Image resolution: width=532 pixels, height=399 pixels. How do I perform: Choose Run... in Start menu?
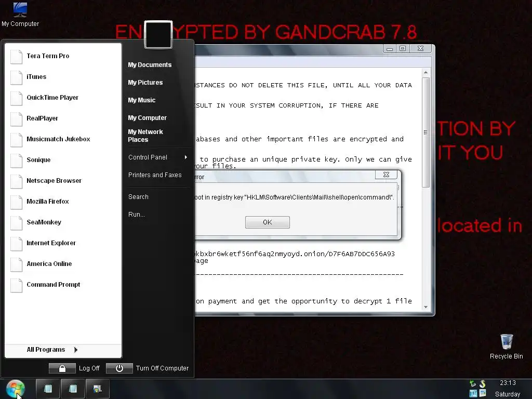point(137,215)
